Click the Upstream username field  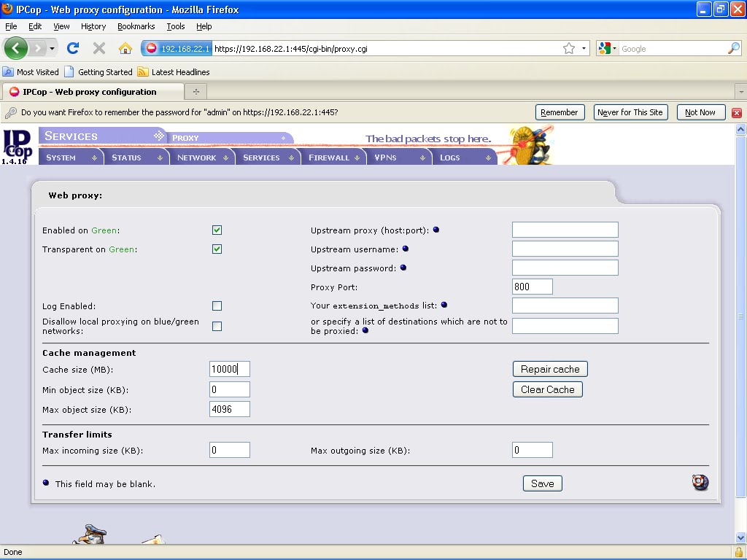(565, 249)
